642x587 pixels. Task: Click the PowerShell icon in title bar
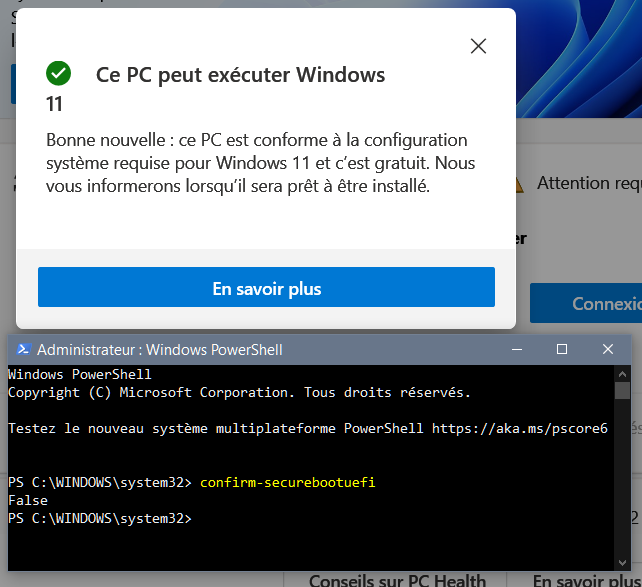click(23, 350)
